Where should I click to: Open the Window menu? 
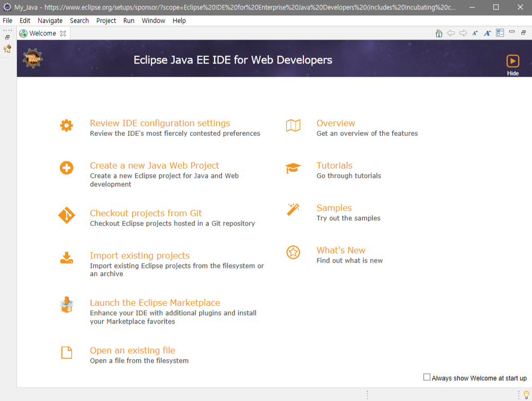pyautogui.click(x=154, y=20)
